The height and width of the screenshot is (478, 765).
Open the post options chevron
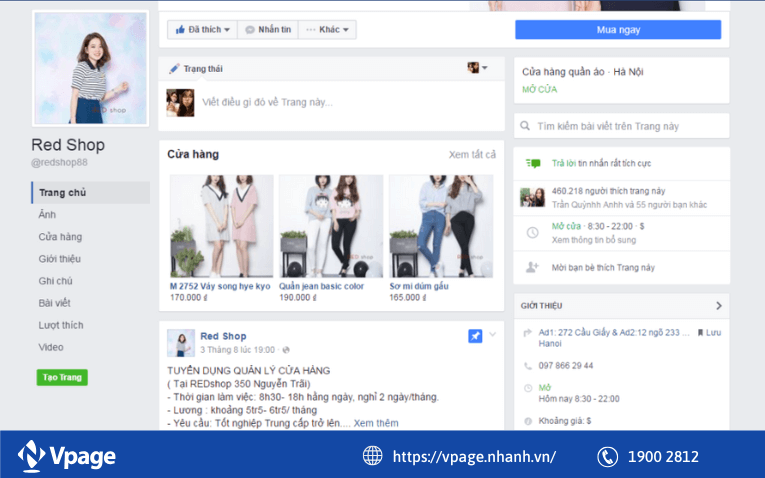point(492,335)
